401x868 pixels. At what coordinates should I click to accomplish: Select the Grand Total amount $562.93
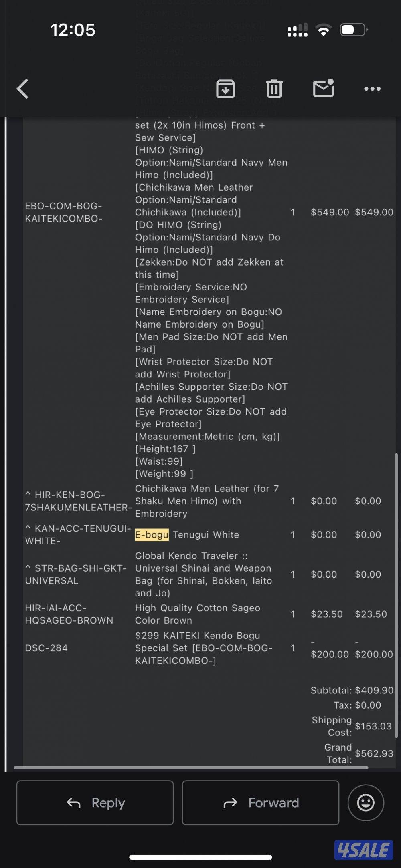pyautogui.click(x=374, y=753)
